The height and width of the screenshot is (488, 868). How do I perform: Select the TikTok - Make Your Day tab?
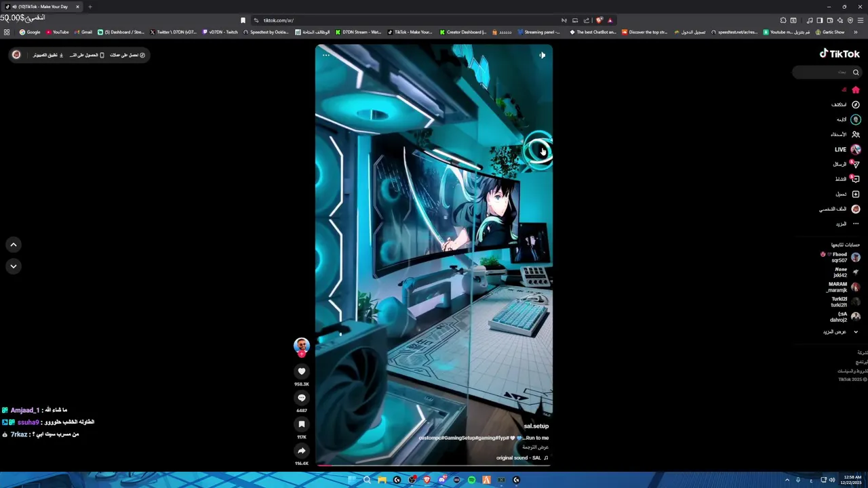42,7
